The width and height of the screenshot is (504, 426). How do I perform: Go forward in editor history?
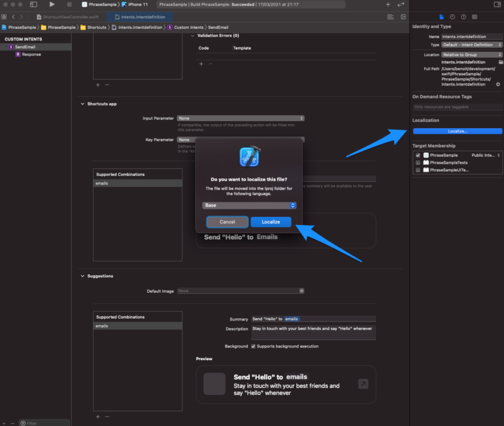(x=21, y=17)
